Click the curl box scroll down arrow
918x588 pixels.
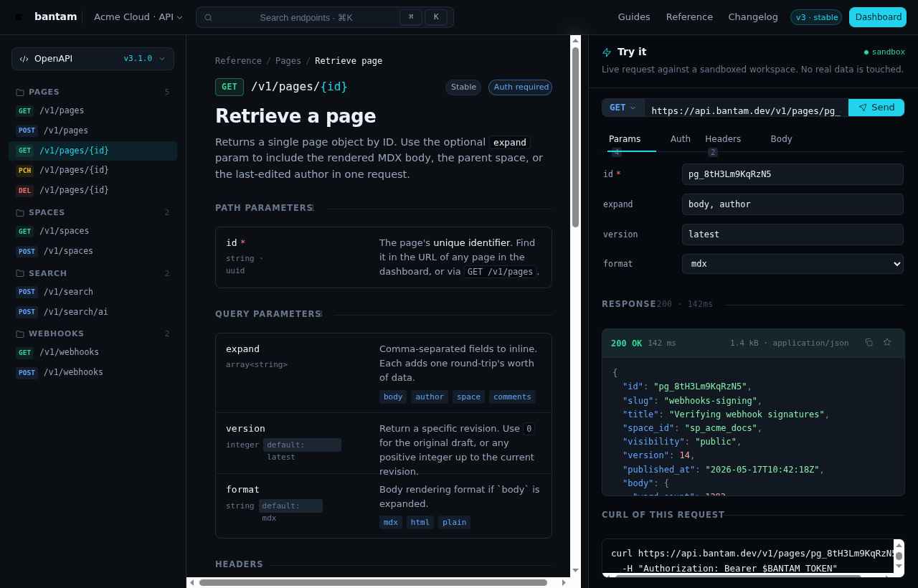pyautogui.click(x=899, y=566)
